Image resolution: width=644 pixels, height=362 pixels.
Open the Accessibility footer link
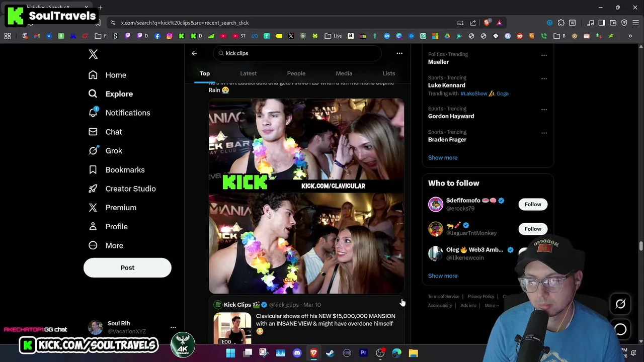click(440, 306)
